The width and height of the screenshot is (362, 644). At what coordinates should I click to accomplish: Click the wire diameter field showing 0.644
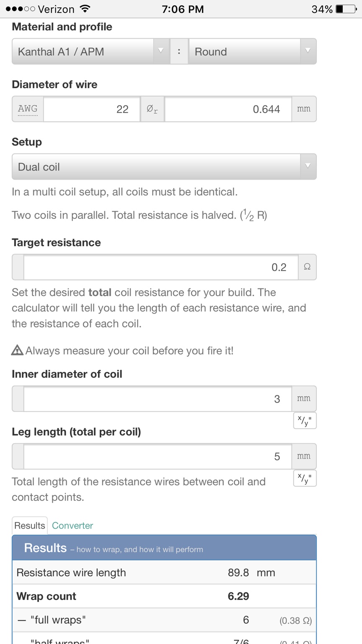tap(228, 109)
